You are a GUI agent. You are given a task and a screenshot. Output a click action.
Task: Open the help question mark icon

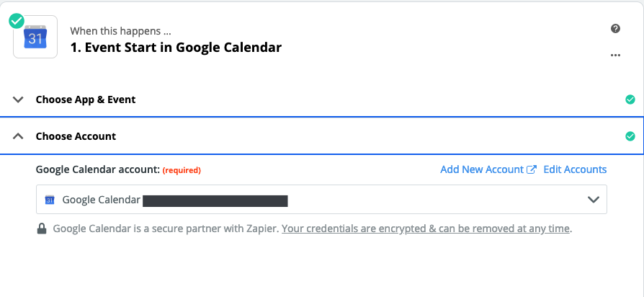point(615,28)
